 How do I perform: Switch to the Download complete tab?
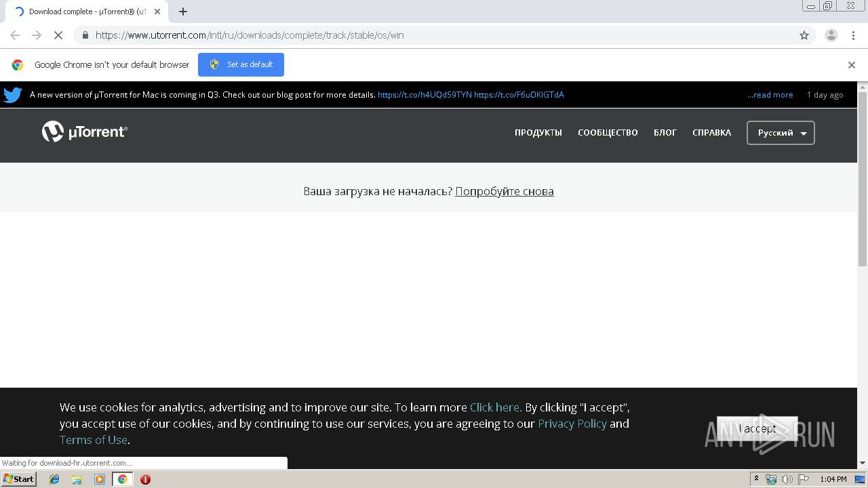pos(87,12)
